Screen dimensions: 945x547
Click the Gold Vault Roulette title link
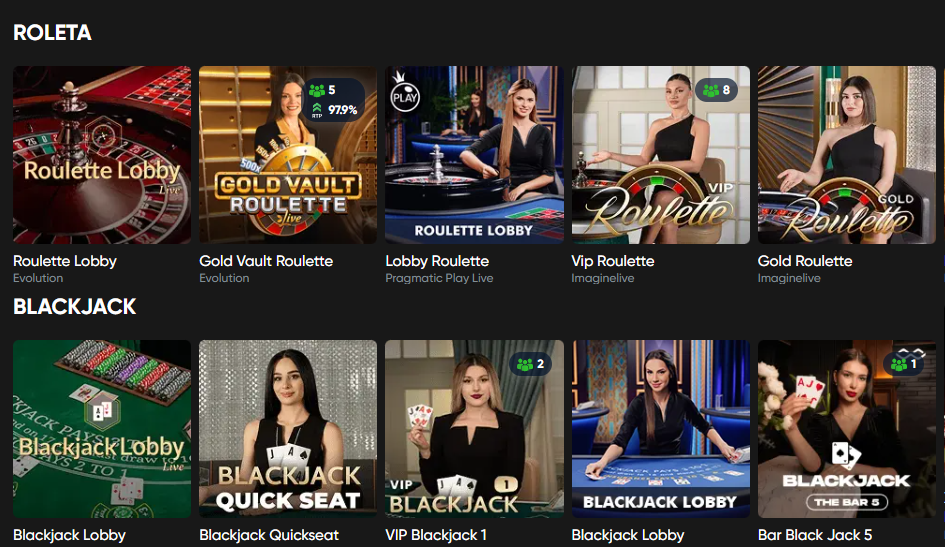tap(266, 261)
